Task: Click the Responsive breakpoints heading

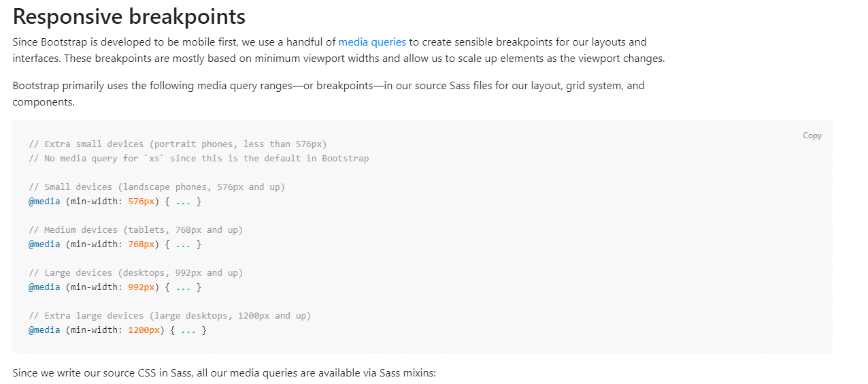Action: 129,16
